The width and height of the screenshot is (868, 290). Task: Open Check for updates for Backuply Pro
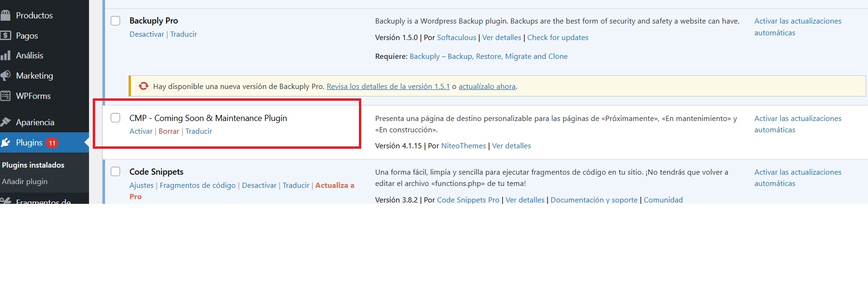pyautogui.click(x=558, y=38)
